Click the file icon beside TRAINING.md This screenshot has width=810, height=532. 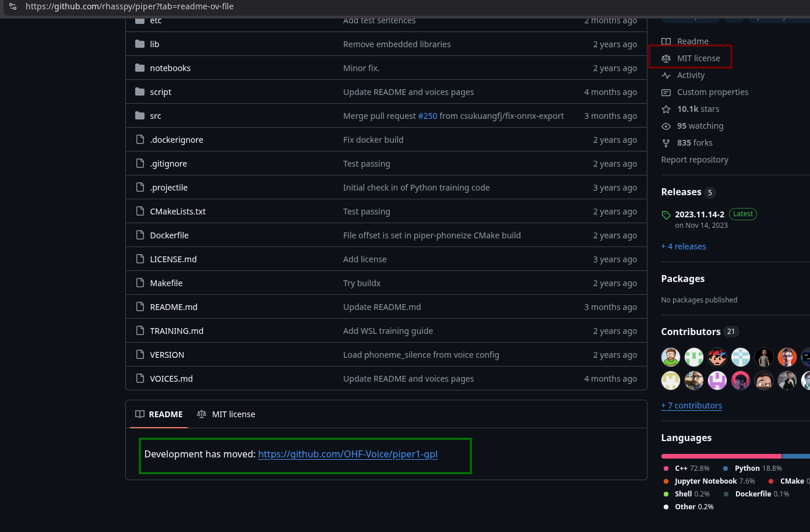click(x=140, y=331)
